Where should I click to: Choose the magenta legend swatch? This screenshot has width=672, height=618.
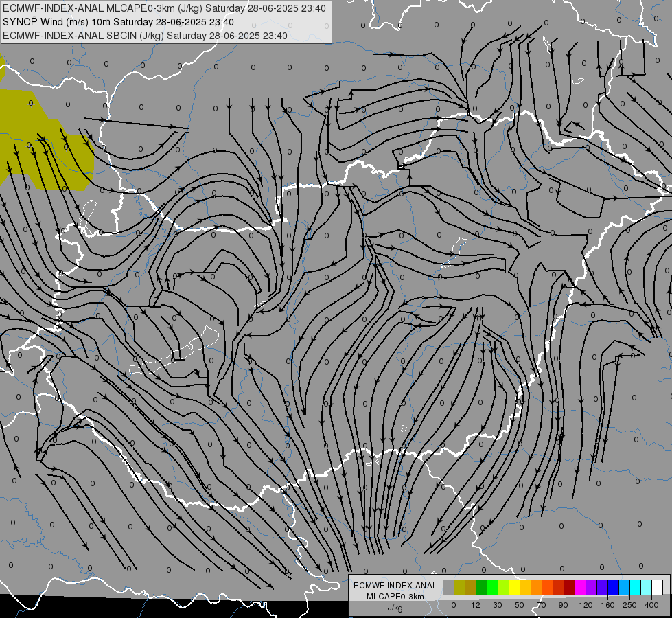coord(580,587)
